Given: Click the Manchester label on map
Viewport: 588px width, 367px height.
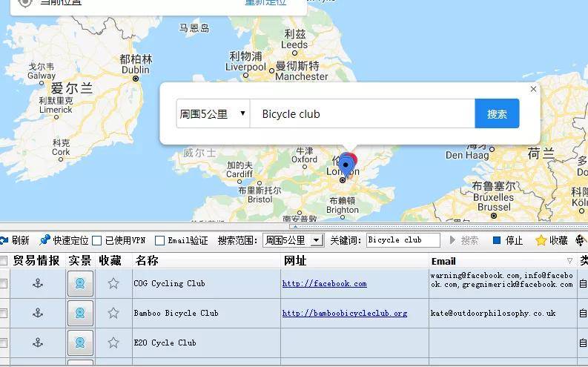Looking at the screenshot, I should pos(302,76).
